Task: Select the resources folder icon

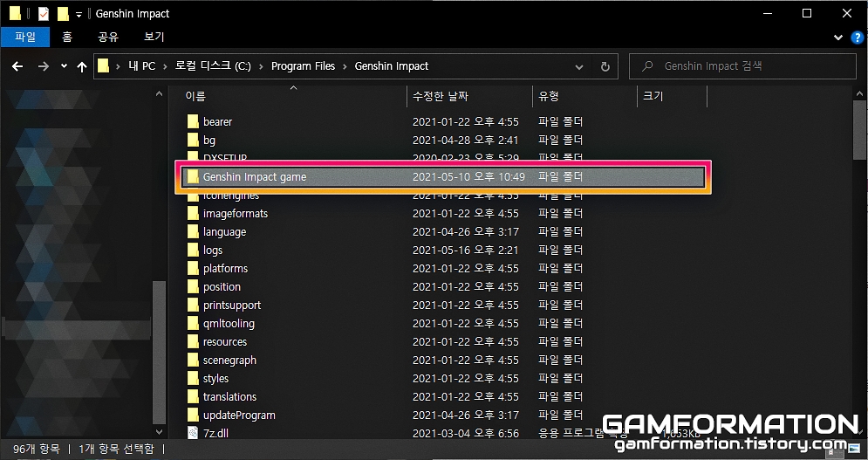Action: pos(193,341)
